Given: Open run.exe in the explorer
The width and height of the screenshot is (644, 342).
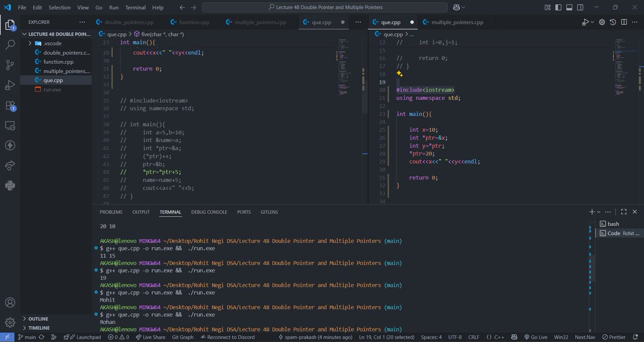Looking at the screenshot, I should pos(56,89).
